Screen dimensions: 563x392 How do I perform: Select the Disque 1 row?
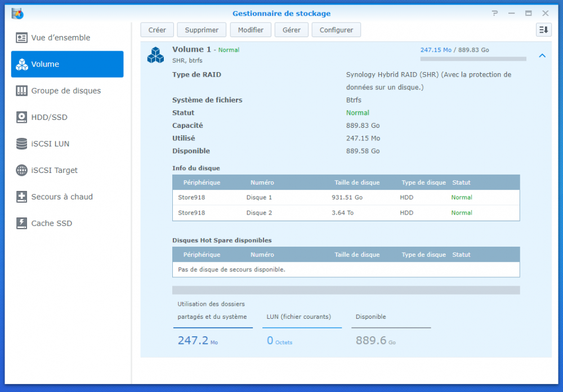pyautogui.click(x=346, y=198)
